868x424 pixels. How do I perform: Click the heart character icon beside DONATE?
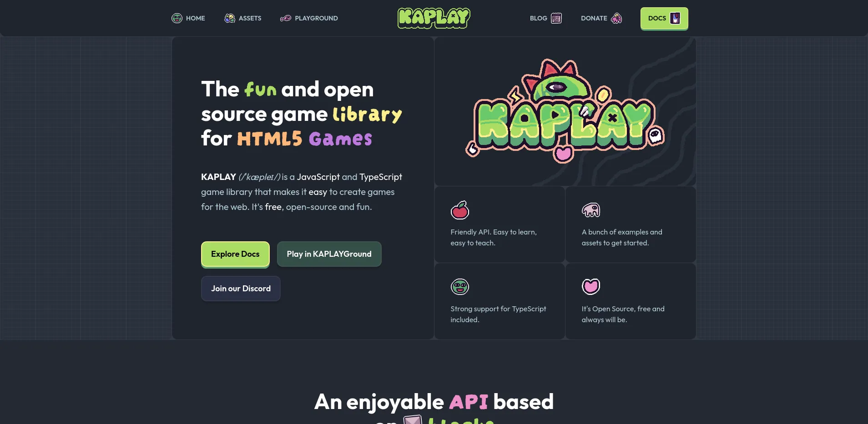point(616,18)
